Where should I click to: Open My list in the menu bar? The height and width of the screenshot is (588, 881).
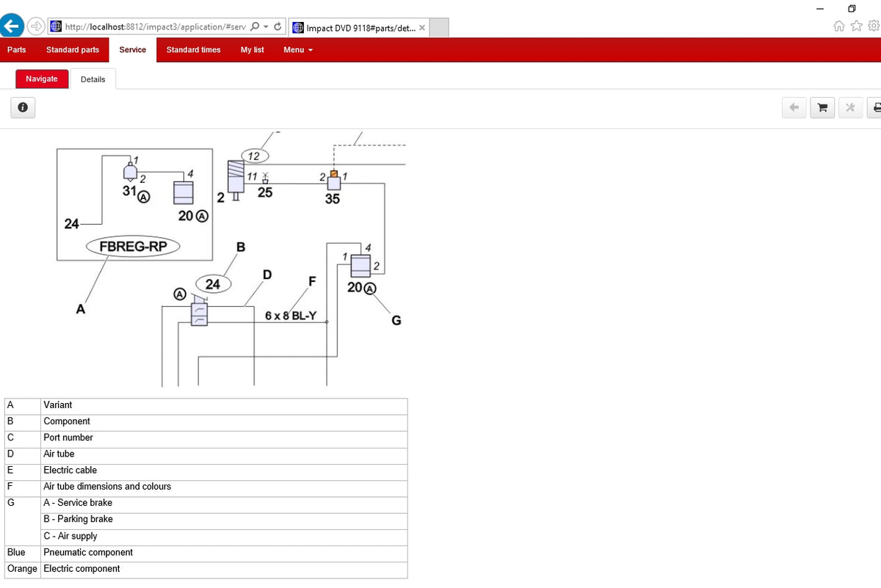point(253,50)
